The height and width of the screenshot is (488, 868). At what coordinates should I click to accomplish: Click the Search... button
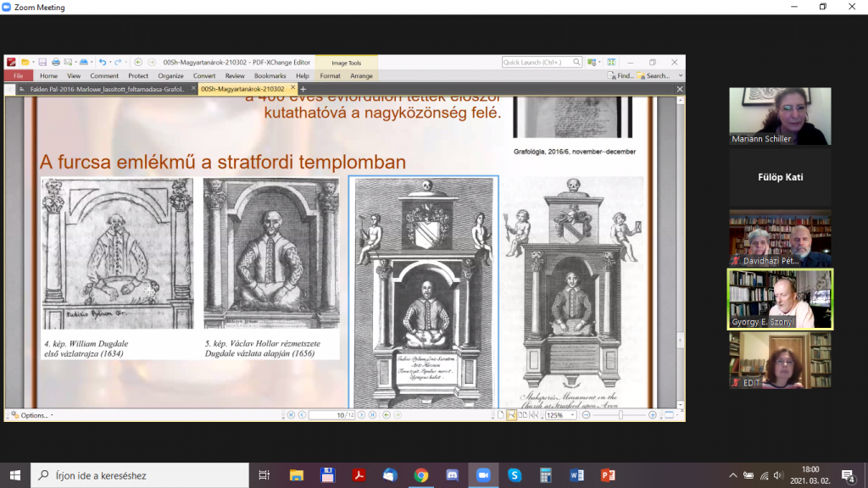pyautogui.click(x=654, y=75)
